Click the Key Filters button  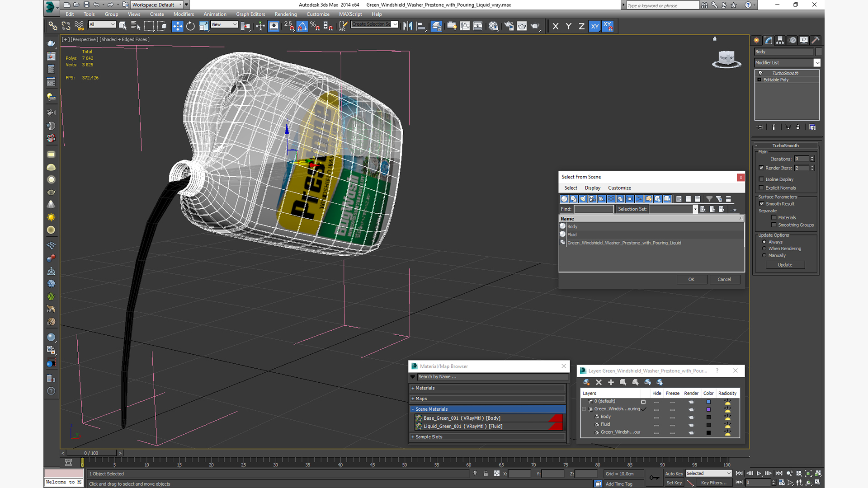(x=713, y=483)
